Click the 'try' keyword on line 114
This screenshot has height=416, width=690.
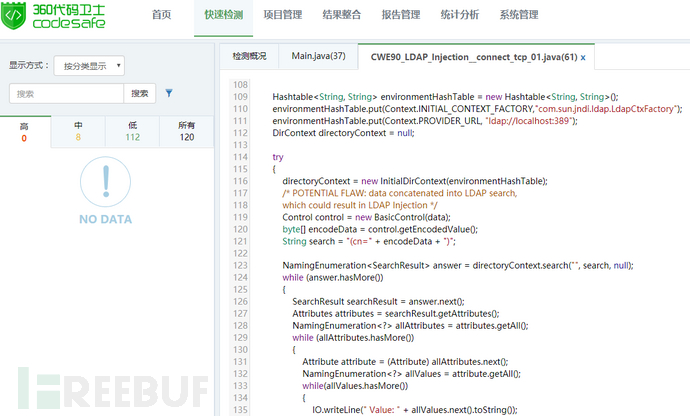point(278,157)
